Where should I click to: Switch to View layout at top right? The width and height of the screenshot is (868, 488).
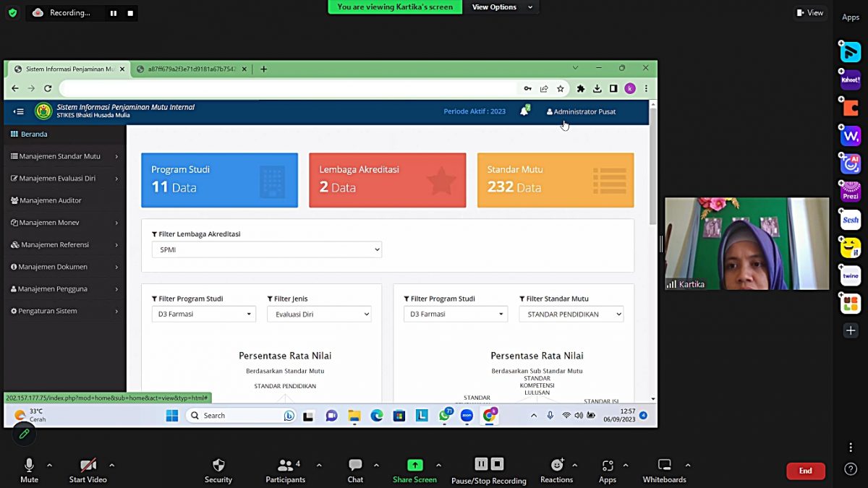[x=810, y=12]
